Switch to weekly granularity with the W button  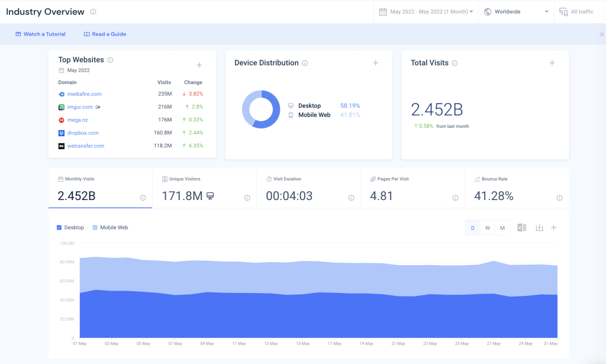487,227
